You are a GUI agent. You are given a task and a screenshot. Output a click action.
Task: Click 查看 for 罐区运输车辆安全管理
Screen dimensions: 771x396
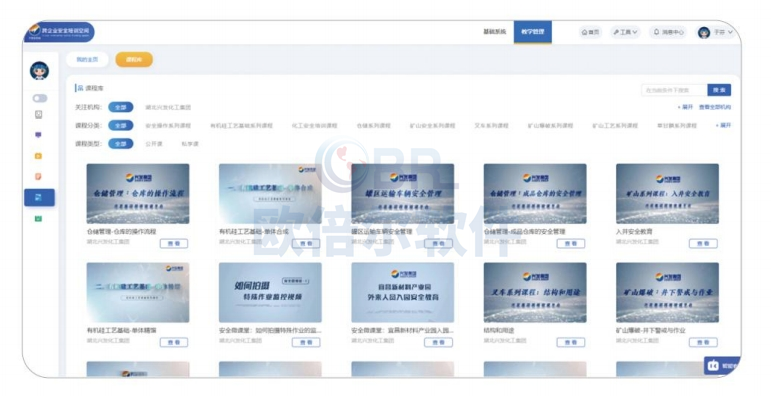[x=438, y=244]
